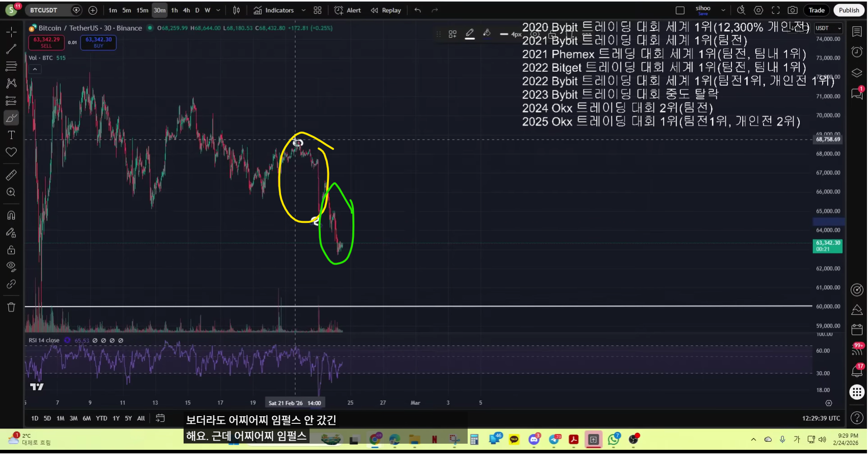Expand the Indicators favorites dropdown arrow
Viewport: 868px width, 460px height.
(303, 10)
